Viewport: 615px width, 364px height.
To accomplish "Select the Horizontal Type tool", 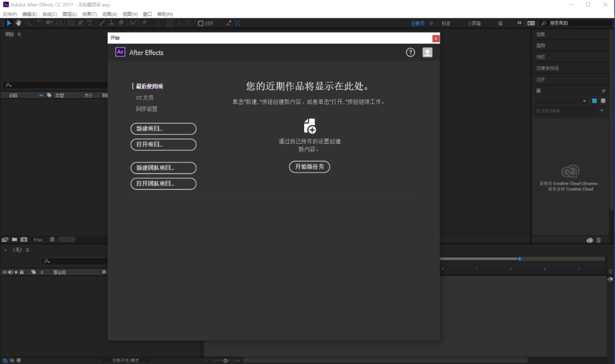I will (x=90, y=23).
